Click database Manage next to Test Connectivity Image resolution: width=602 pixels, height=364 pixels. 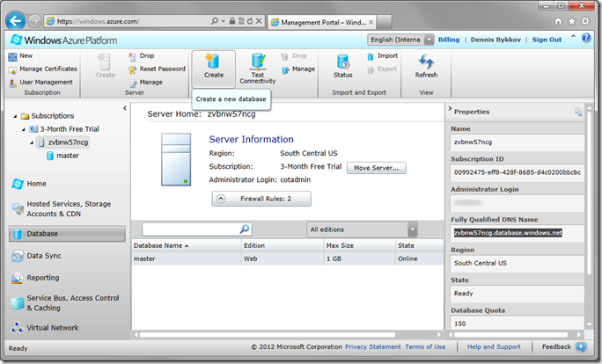pos(298,69)
